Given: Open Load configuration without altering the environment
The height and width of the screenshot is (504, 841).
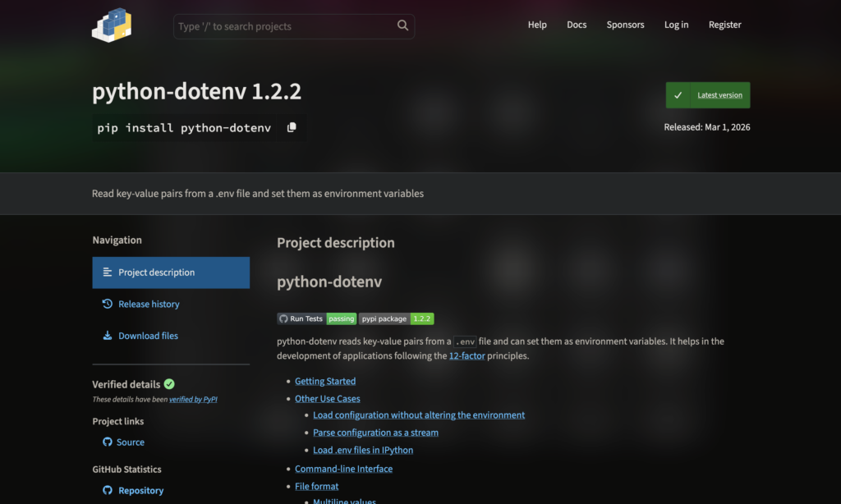Looking at the screenshot, I should [419, 415].
